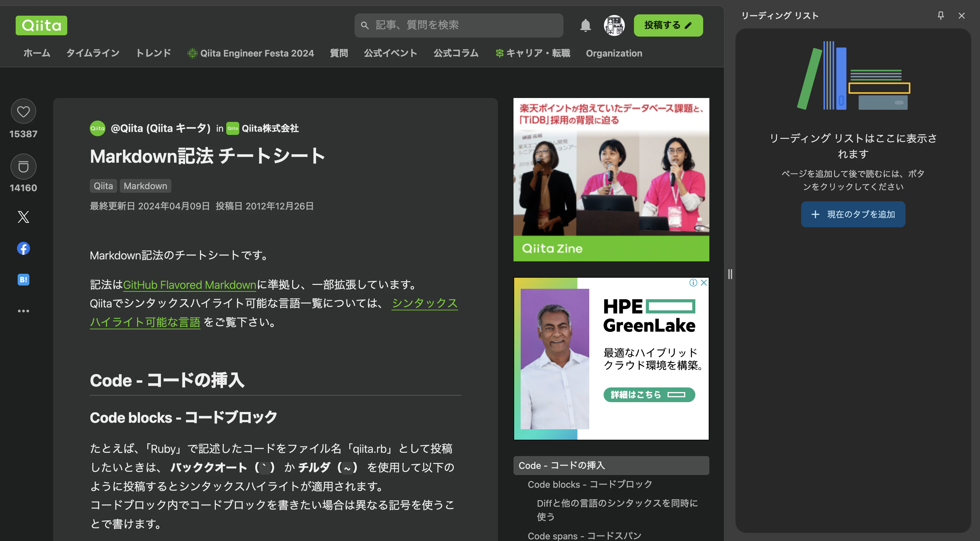
Task: Click the side panel resize handle
Action: tap(730, 274)
